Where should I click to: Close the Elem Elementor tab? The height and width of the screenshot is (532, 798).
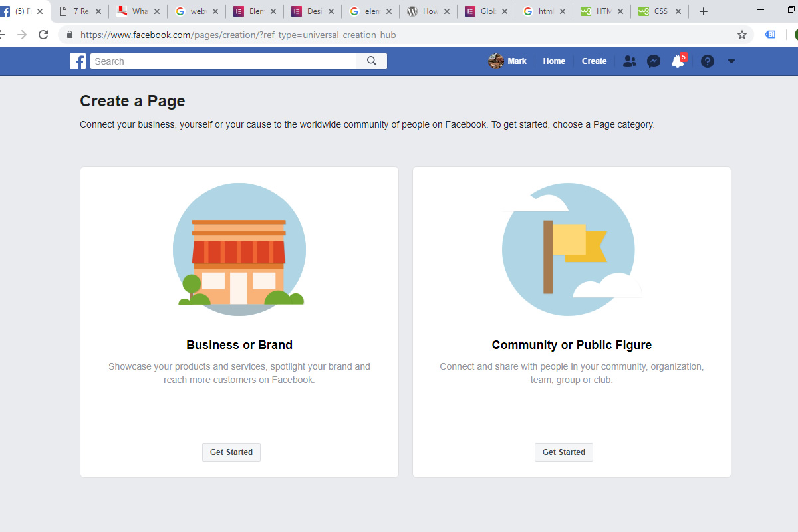273,11
